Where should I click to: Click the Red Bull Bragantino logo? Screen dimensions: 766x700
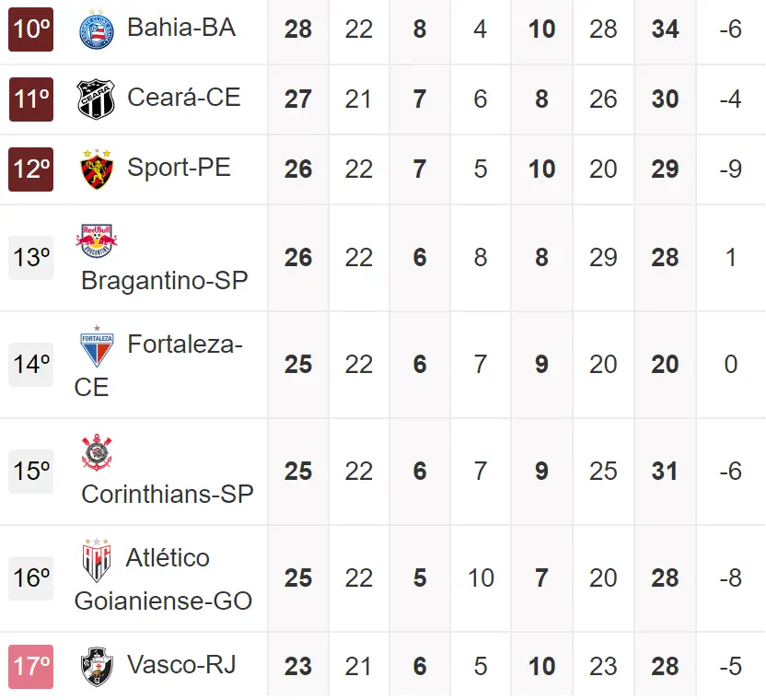pos(96,241)
